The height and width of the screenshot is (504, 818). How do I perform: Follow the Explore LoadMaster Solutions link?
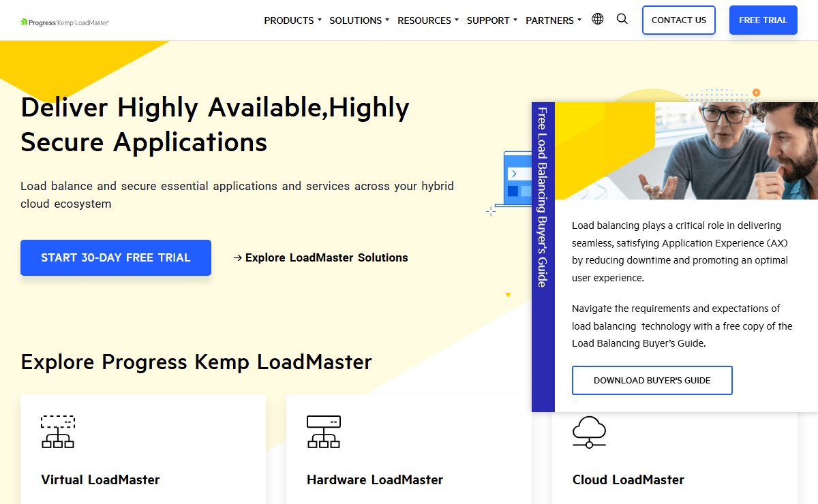(x=320, y=257)
